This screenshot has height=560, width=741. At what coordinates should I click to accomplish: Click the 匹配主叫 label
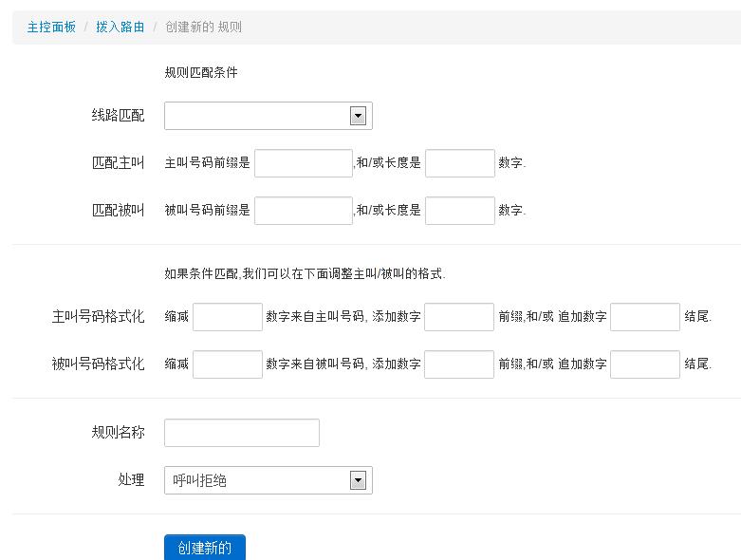[x=118, y=162]
